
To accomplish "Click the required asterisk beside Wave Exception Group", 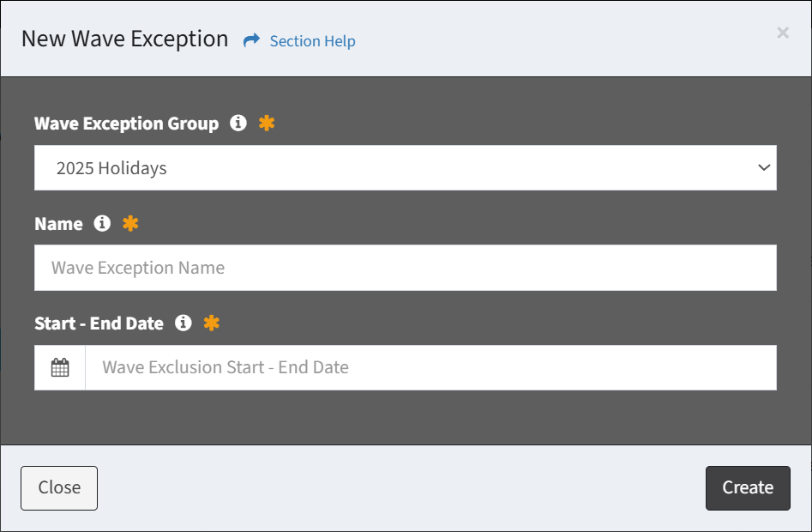I will point(267,123).
